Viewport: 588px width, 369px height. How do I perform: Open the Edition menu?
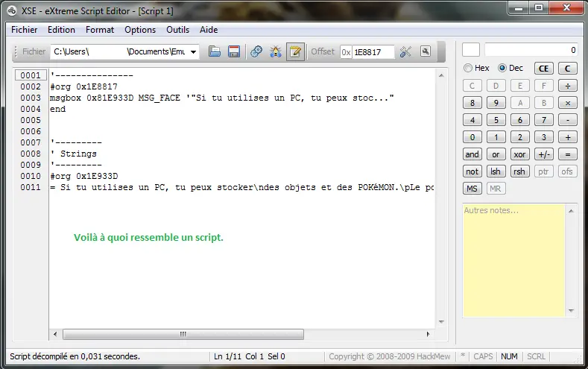click(61, 30)
